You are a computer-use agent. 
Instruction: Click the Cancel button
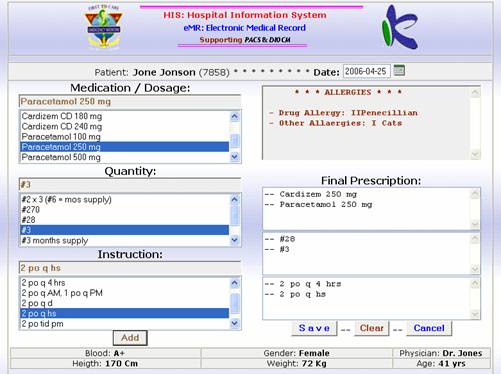429,328
